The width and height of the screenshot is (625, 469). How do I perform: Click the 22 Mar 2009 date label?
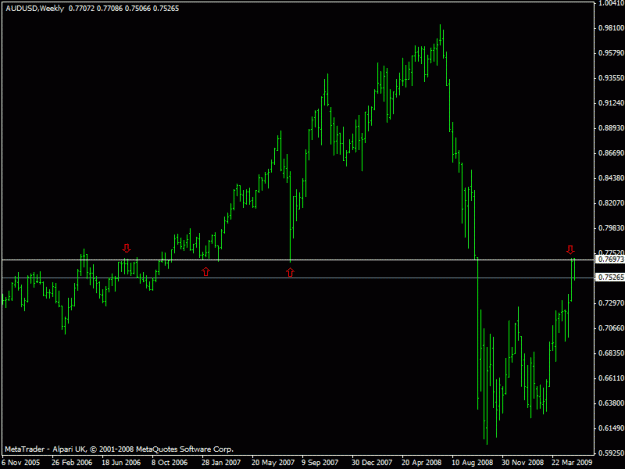click(572, 463)
